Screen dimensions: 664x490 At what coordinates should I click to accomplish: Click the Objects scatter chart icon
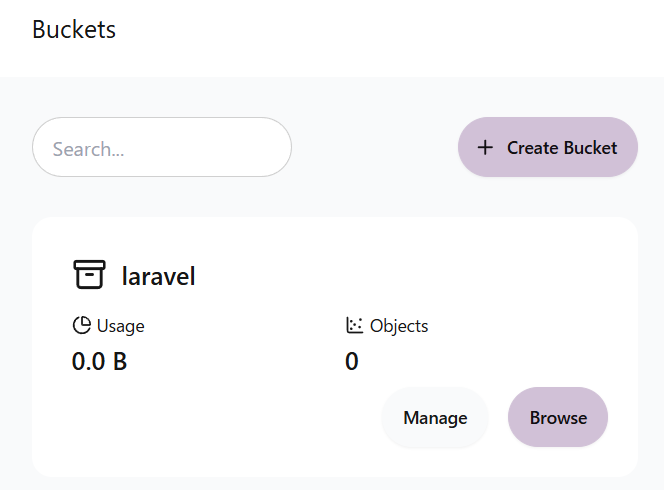pyautogui.click(x=354, y=325)
